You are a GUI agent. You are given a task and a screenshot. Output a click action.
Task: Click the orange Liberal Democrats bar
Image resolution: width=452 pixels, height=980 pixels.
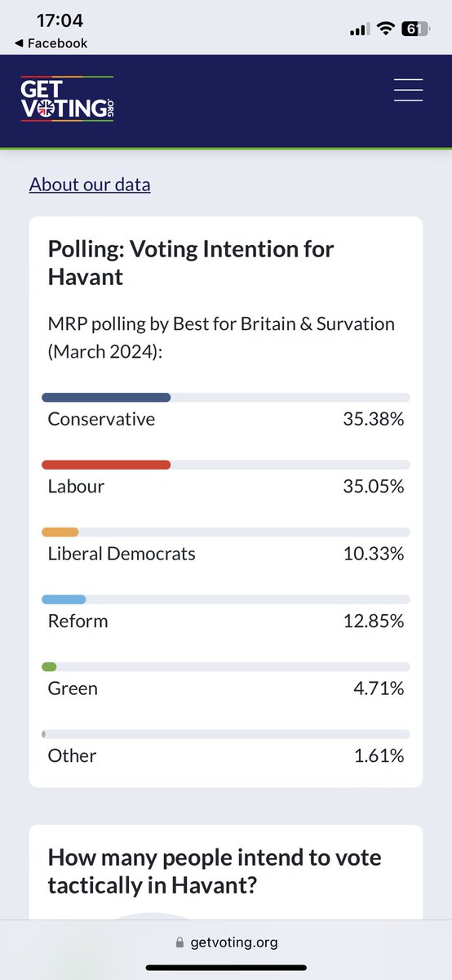coord(60,532)
